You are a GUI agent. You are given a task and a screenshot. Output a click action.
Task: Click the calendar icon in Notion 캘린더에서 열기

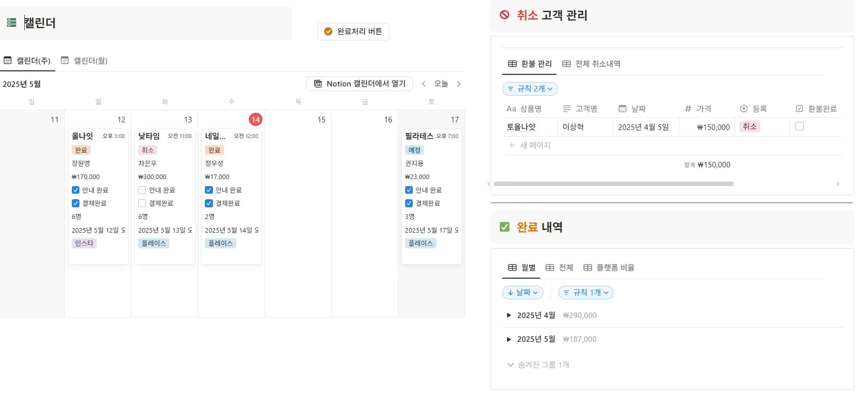(318, 84)
